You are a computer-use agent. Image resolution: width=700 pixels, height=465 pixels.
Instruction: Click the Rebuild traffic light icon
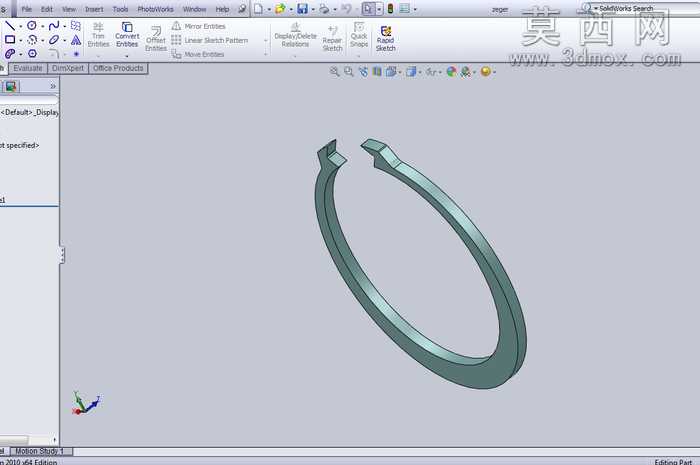click(x=390, y=8)
